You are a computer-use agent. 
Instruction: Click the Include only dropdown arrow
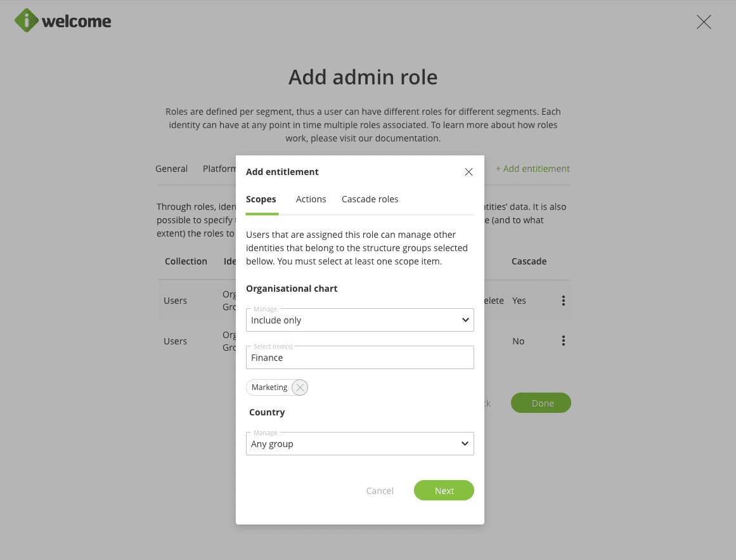465,320
